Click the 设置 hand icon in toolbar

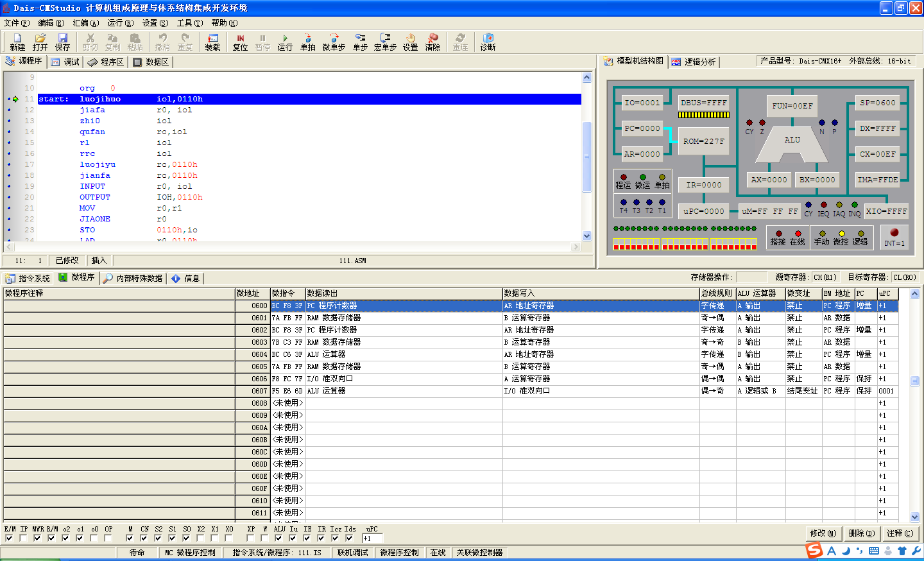[410, 42]
